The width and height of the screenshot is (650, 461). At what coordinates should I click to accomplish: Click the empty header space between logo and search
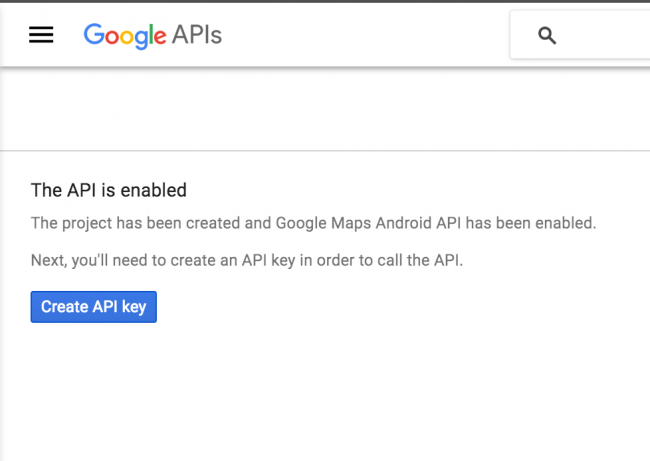pos(365,35)
